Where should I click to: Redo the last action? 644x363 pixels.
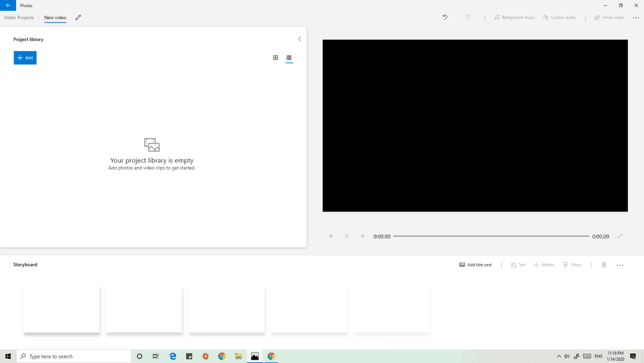(468, 17)
